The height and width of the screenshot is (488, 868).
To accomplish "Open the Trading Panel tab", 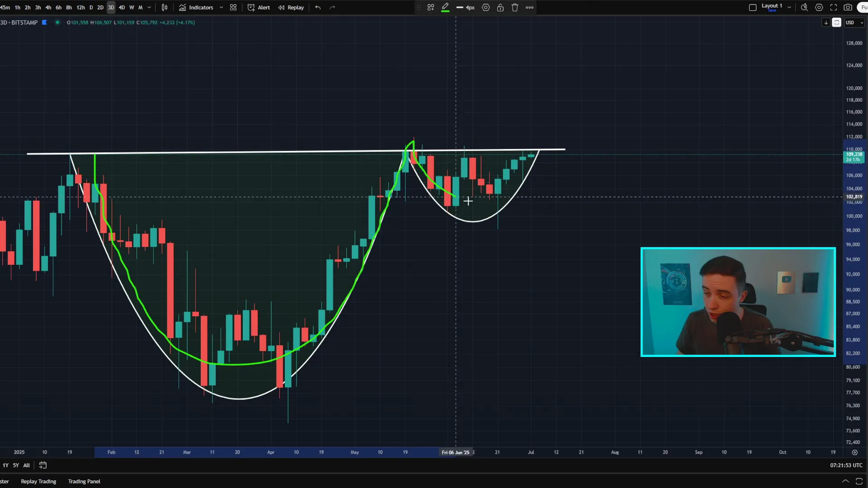I will pos(84,482).
